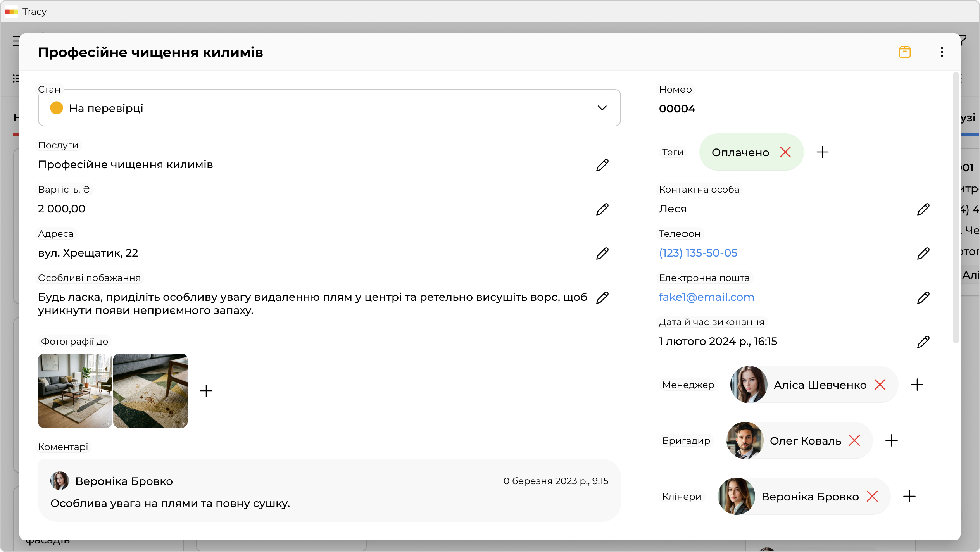Edit the address вул. Хрещатик, 22
Image resolution: width=980 pixels, height=552 pixels.
coord(602,254)
